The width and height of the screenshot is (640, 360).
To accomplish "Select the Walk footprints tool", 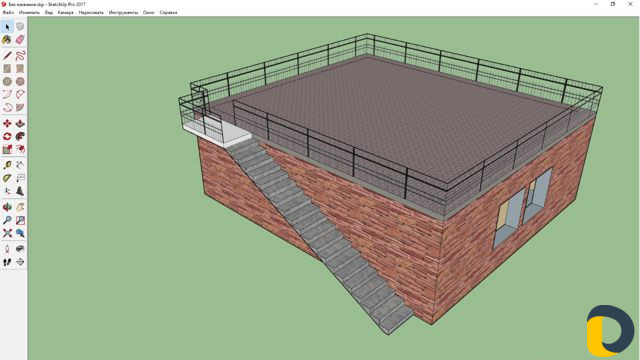I will 7,262.
